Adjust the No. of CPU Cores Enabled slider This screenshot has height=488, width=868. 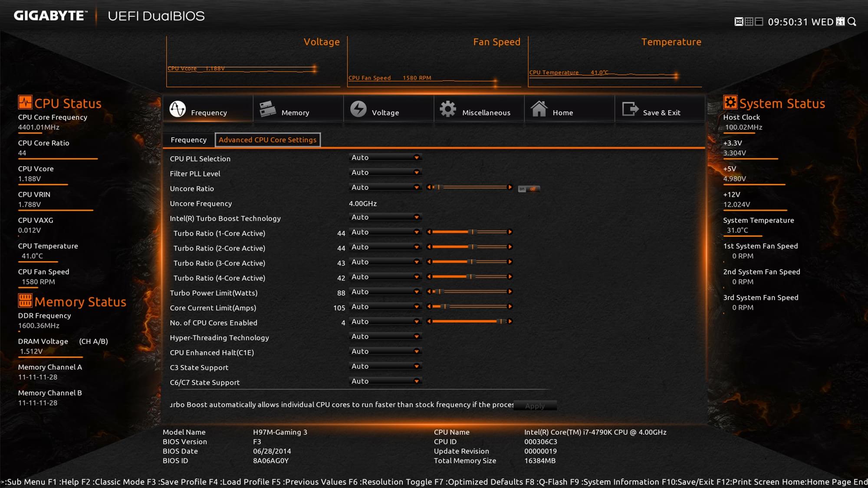(x=469, y=321)
